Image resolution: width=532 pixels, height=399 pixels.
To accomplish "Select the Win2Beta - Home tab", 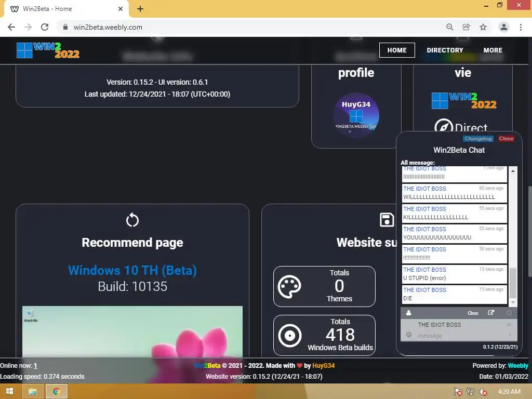I will pos(66,9).
